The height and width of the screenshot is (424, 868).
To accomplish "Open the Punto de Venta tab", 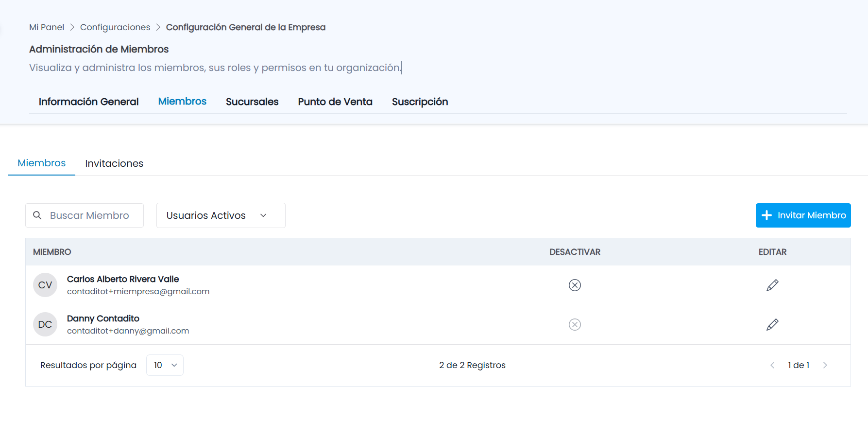I will (x=335, y=102).
